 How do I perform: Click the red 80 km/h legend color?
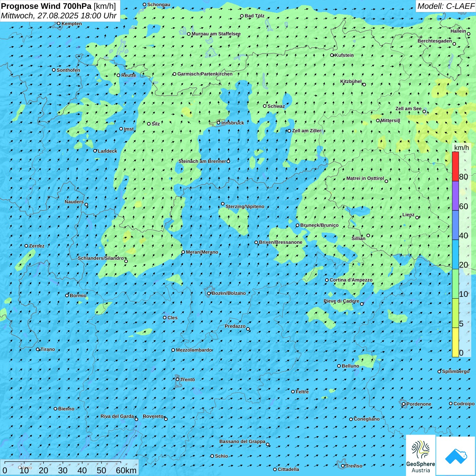(455, 166)
